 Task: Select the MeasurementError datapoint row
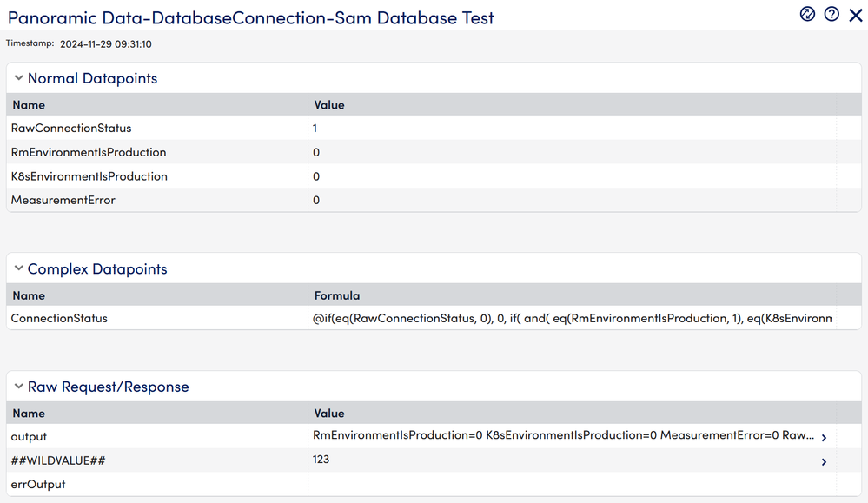63,201
